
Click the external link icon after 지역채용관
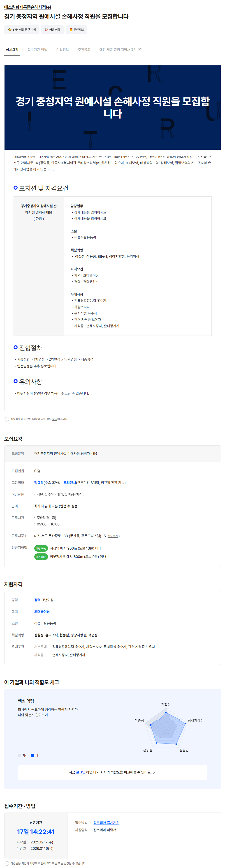(x=140, y=50)
